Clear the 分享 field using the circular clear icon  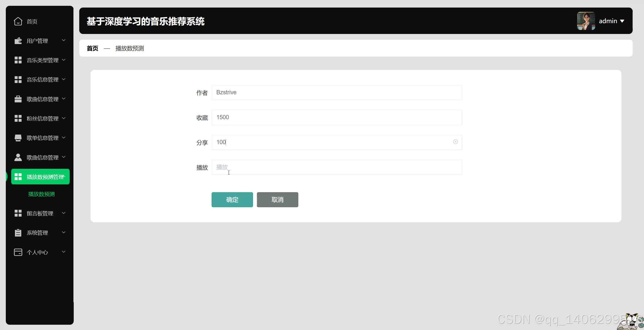coord(455,142)
